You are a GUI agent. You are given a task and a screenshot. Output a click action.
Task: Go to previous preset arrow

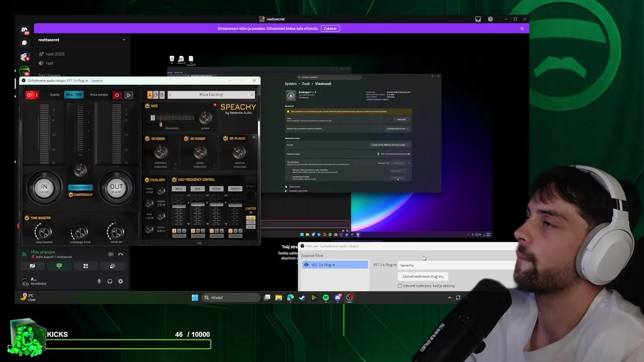tap(170, 95)
